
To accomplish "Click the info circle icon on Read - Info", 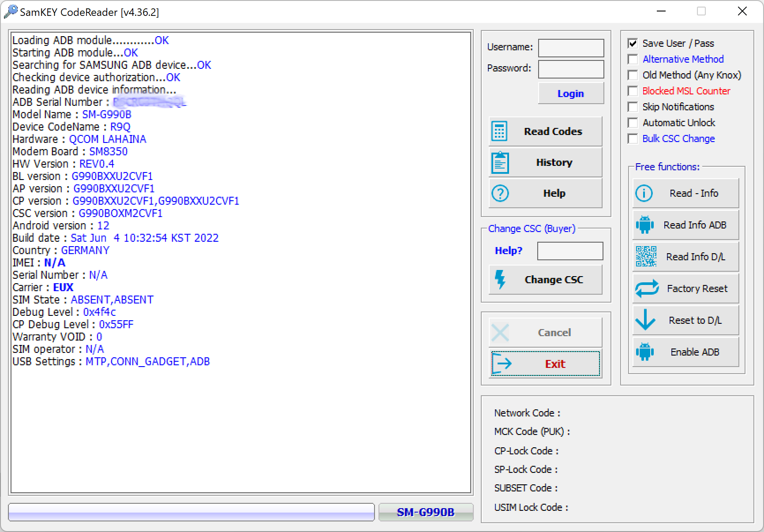I will pyautogui.click(x=644, y=193).
